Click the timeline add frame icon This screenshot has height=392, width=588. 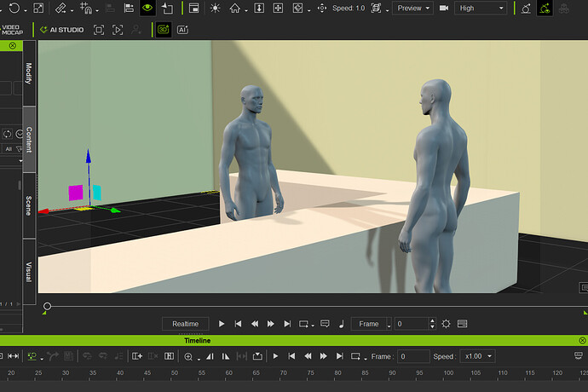[137, 356]
